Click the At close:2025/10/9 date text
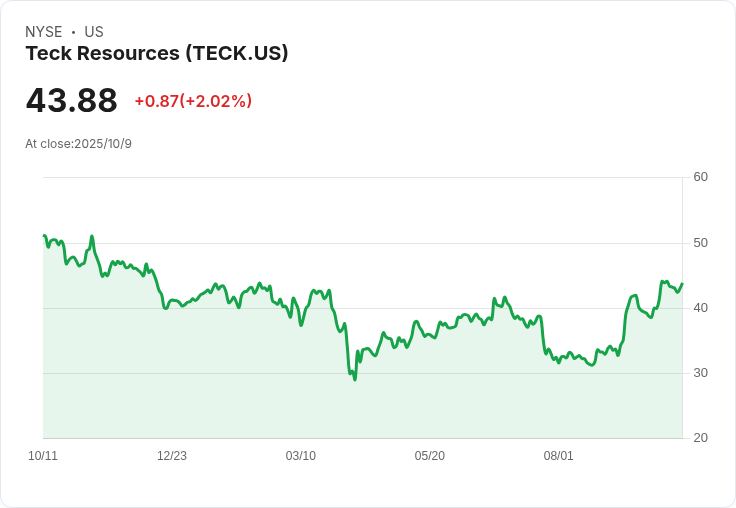736x508 pixels. click(x=78, y=144)
